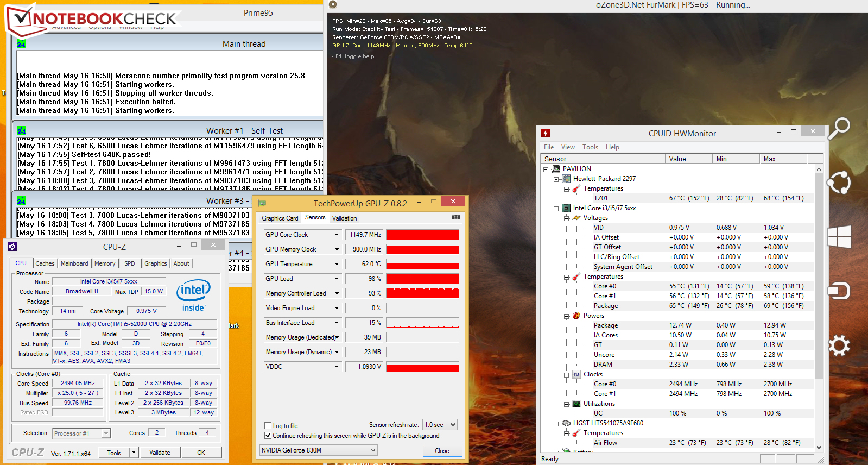Screen dimensions: 868x465
Task: Open the Share charm
Action: point(839,183)
